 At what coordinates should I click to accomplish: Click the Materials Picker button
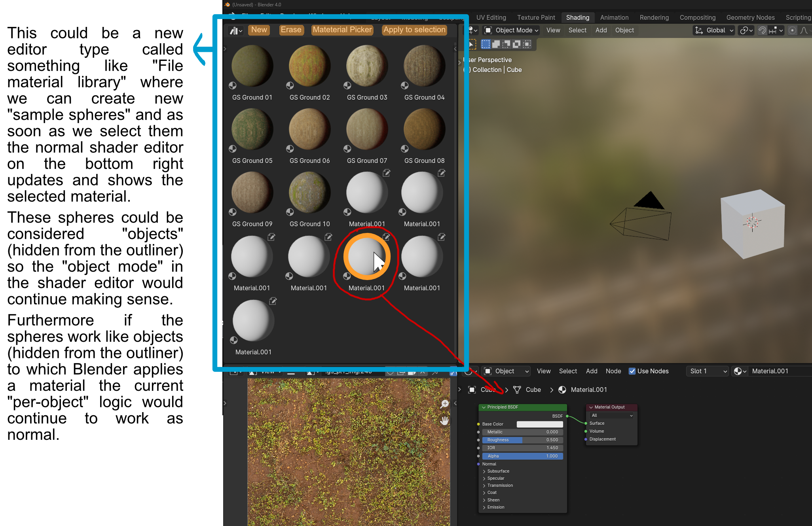click(x=342, y=30)
